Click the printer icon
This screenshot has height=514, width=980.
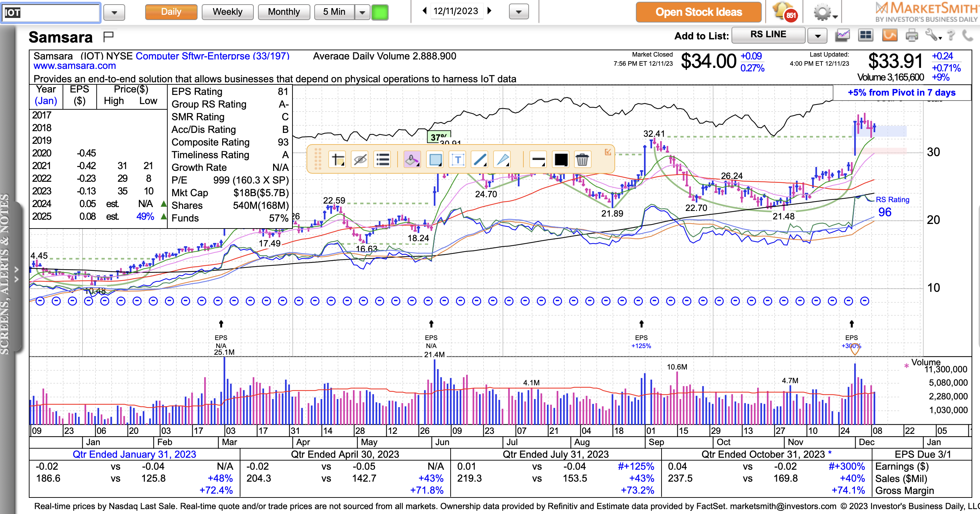[x=911, y=36]
